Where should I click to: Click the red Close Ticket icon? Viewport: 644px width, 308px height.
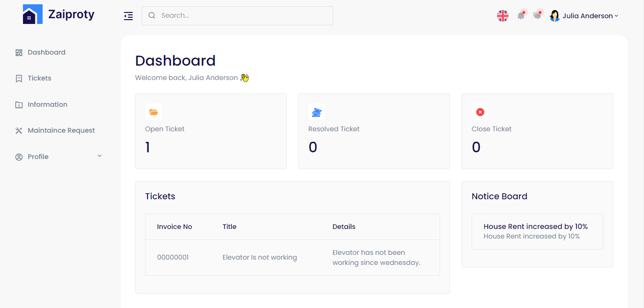[480, 112]
